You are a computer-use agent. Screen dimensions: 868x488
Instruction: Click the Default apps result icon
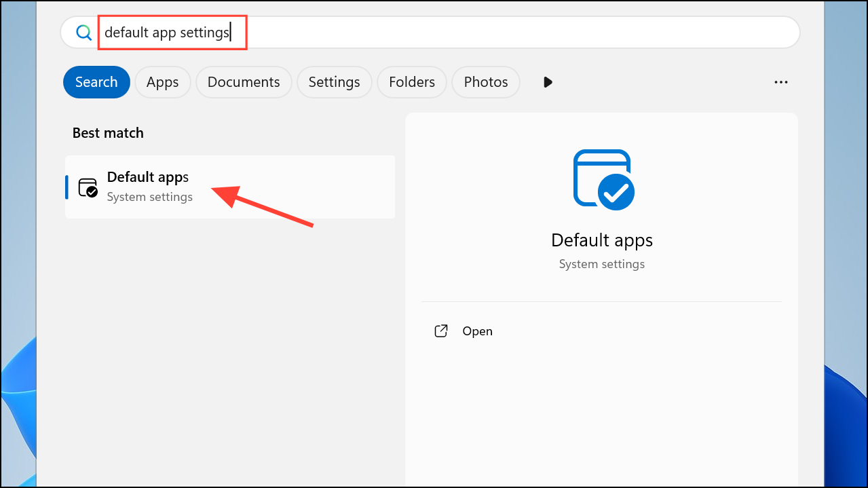(x=88, y=187)
